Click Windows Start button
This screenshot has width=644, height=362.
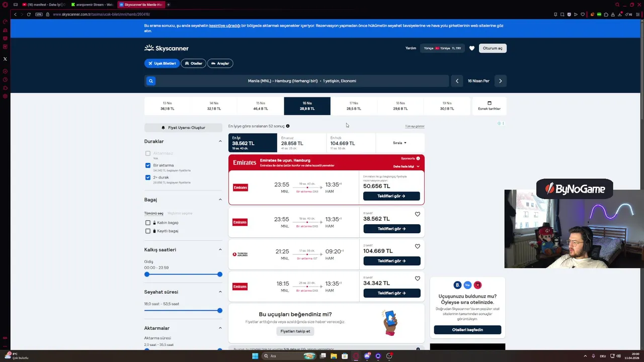(x=255, y=356)
